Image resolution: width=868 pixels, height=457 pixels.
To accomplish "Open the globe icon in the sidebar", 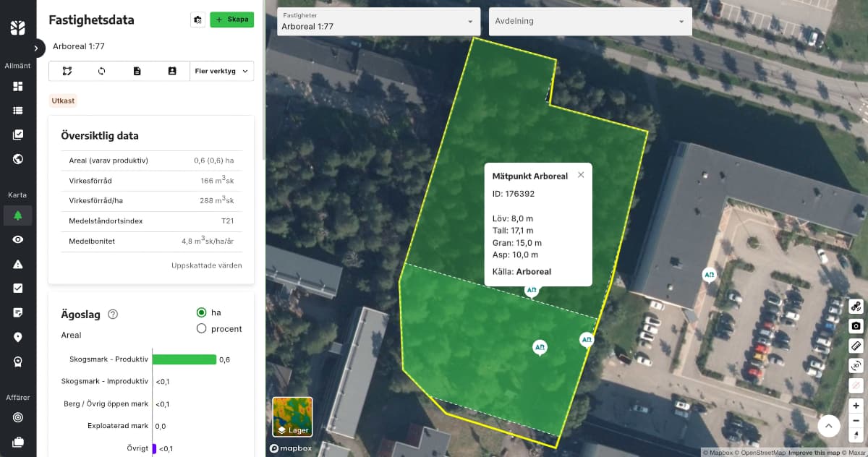I will pos(18,158).
